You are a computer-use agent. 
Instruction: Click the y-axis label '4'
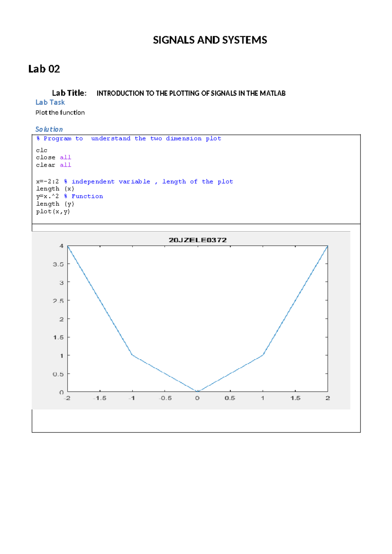[x=61, y=246]
